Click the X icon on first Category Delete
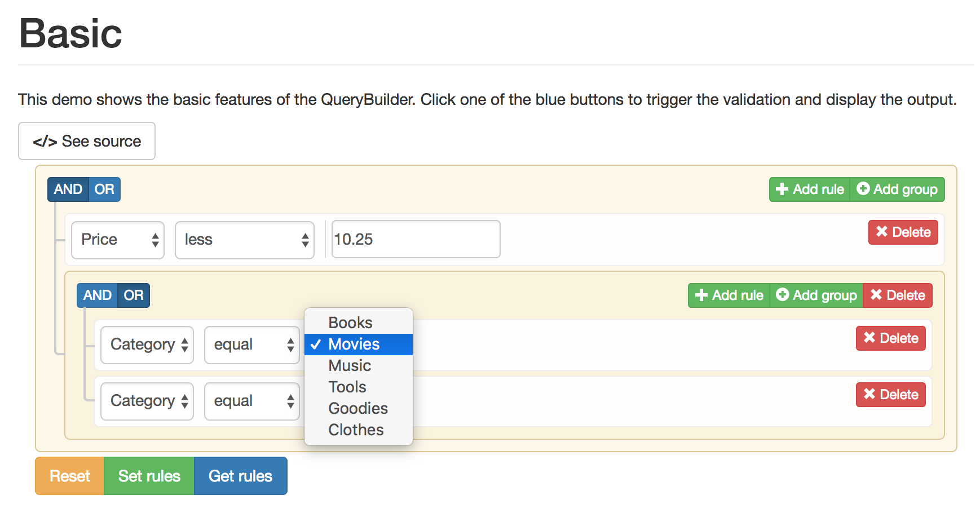 pos(869,338)
